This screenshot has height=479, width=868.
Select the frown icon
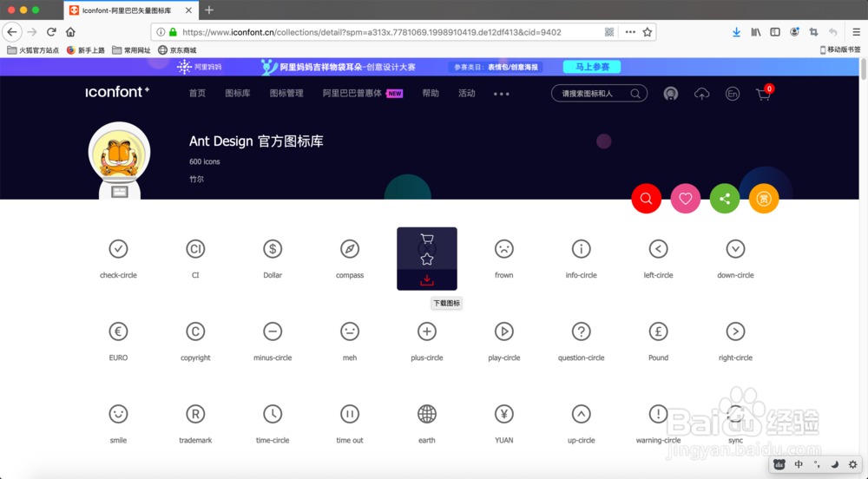point(503,249)
